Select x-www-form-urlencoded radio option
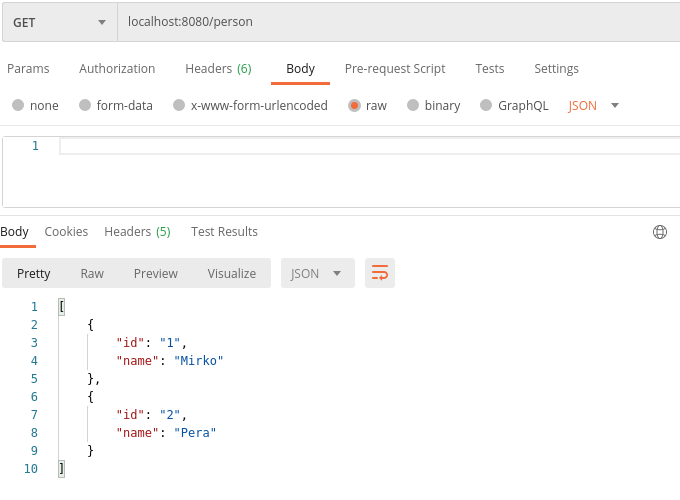The height and width of the screenshot is (500, 680). 179,105
